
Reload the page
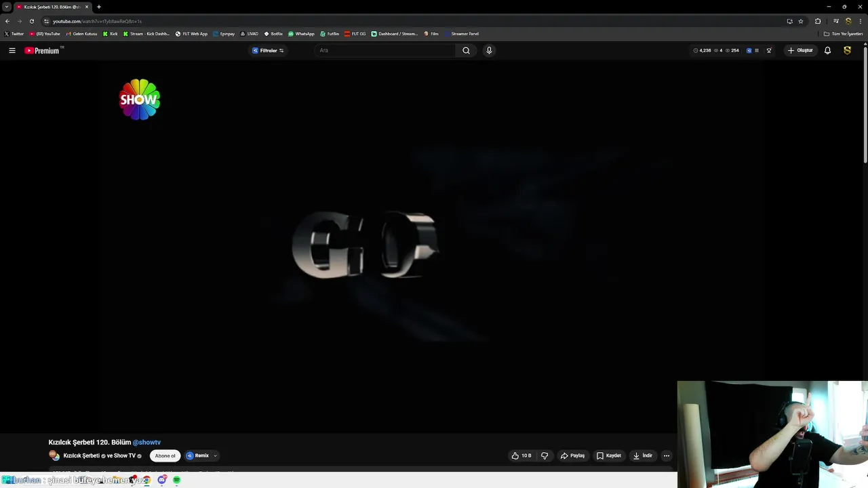pos(31,21)
